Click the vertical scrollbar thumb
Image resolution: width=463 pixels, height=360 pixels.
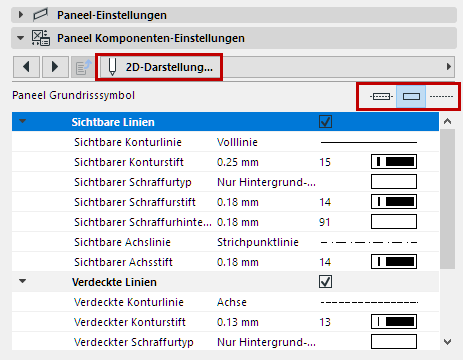pyautogui.click(x=447, y=199)
